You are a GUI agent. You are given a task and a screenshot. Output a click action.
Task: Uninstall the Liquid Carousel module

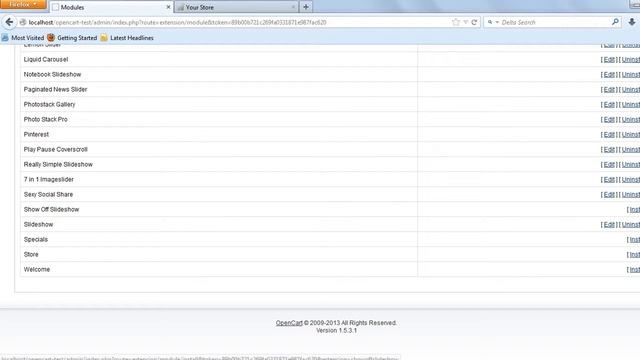[x=631, y=60]
